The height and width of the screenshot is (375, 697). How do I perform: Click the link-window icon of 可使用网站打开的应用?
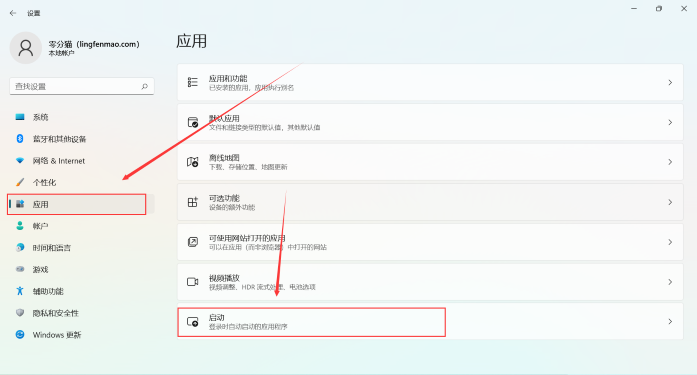click(192, 242)
